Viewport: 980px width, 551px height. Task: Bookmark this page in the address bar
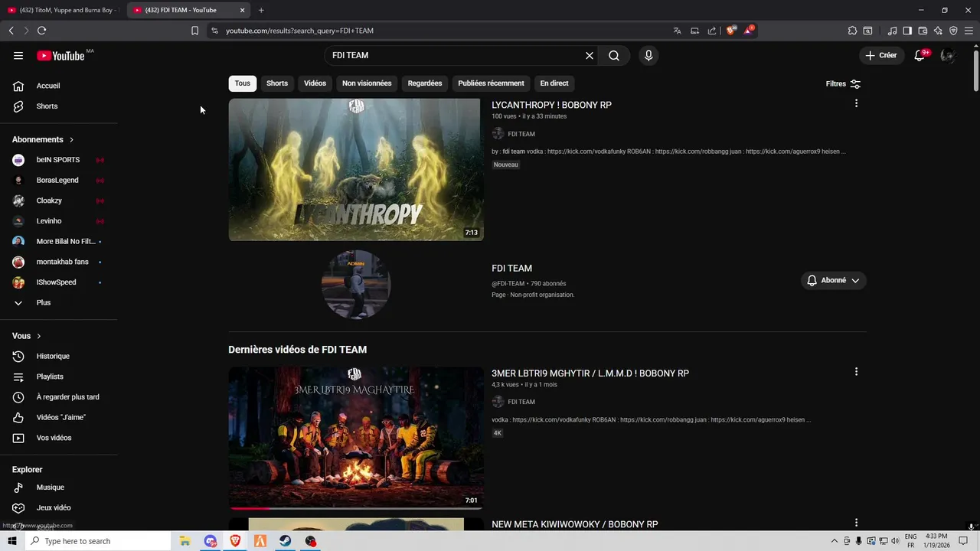194,31
